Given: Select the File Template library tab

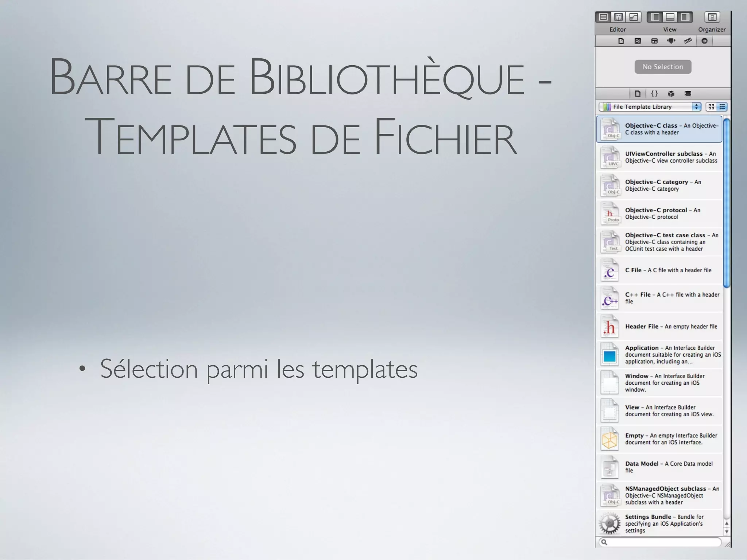Looking at the screenshot, I should tap(638, 94).
